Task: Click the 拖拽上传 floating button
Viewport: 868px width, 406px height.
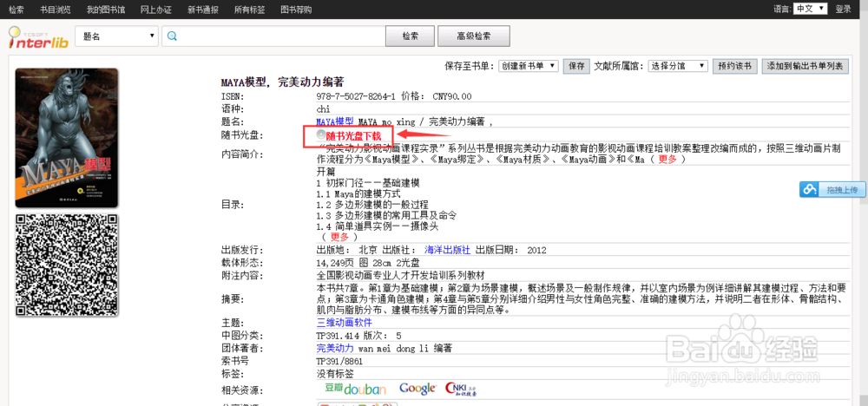Action: pos(832,190)
